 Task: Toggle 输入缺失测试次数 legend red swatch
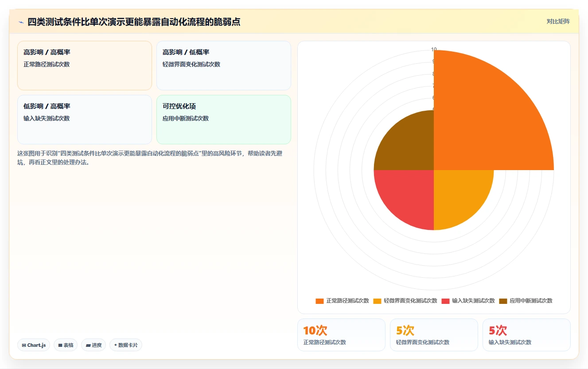445,301
